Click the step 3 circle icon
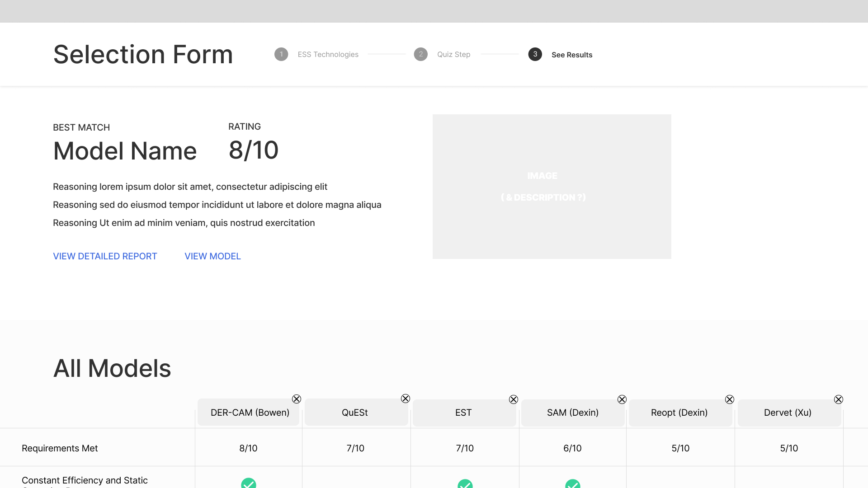Viewport: 868px width, 488px height. (x=535, y=54)
